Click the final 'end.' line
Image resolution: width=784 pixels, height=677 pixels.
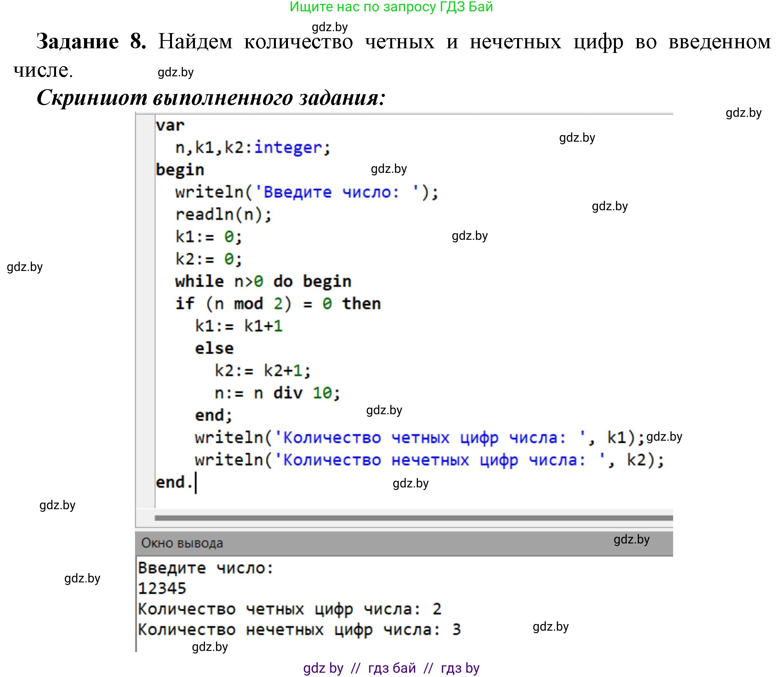[x=174, y=482]
